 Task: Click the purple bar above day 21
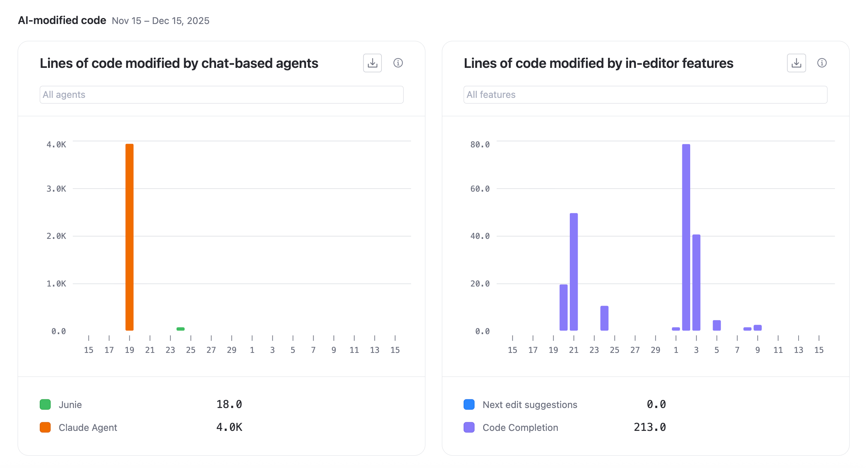pyautogui.click(x=574, y=272)
